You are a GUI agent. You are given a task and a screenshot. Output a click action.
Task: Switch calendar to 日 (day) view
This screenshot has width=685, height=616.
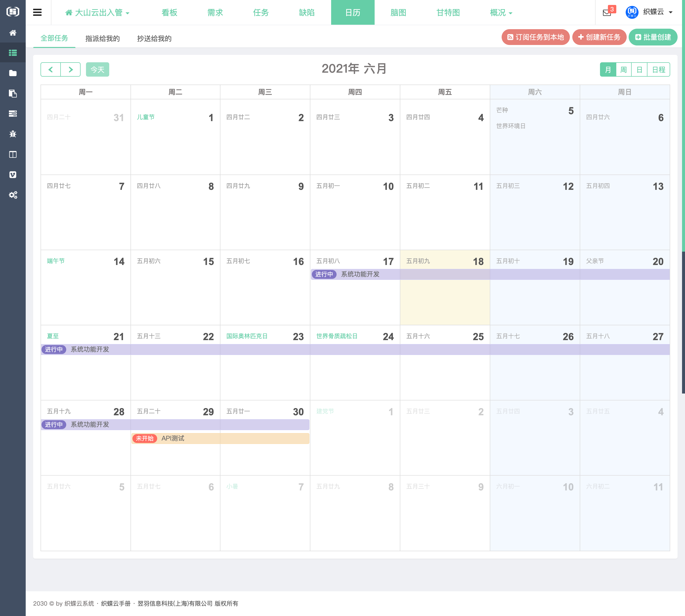pos(639,70)
